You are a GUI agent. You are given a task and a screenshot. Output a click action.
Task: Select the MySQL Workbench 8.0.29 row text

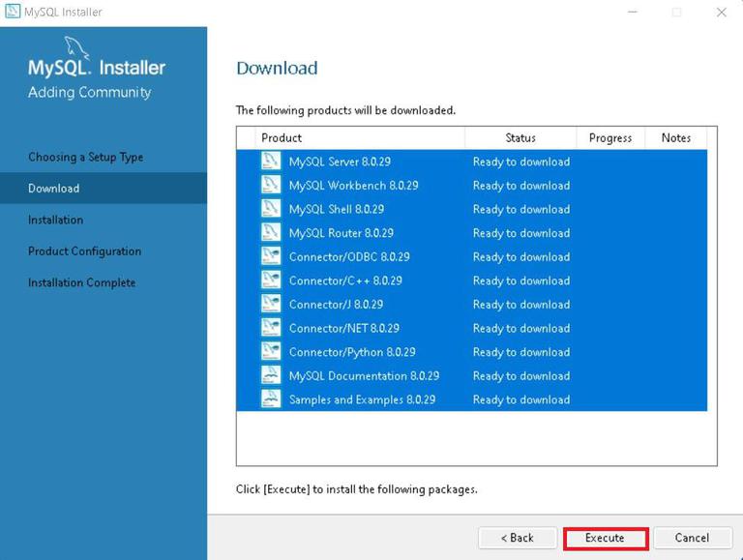click(353, 186)
